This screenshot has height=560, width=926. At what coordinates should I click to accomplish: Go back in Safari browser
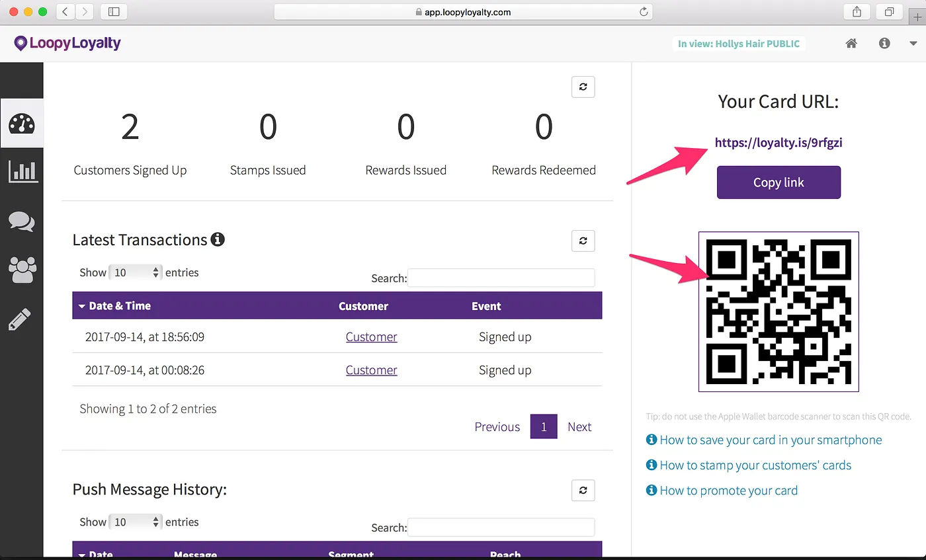(65, 11)
